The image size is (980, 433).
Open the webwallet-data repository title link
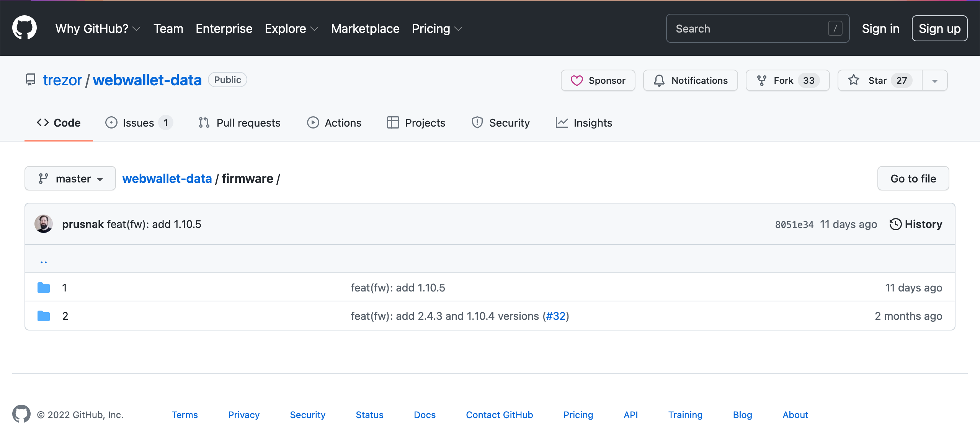(147, 80)
